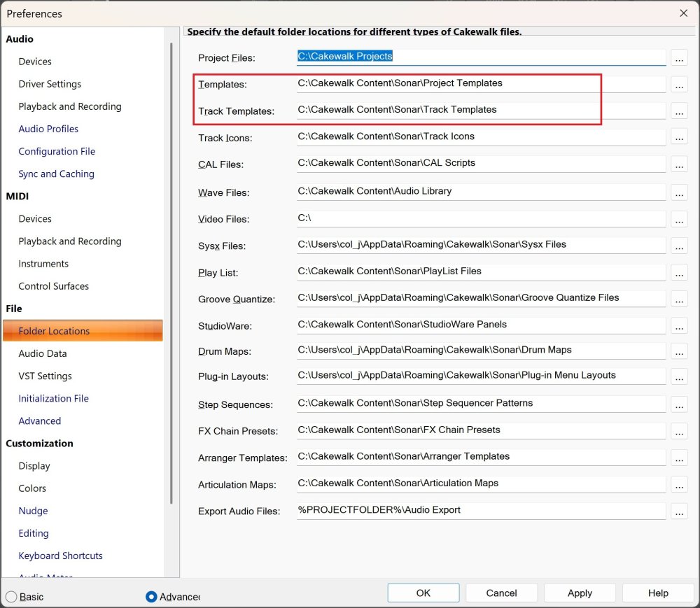Click the Cancel button
700x608 pixels.
501,593
